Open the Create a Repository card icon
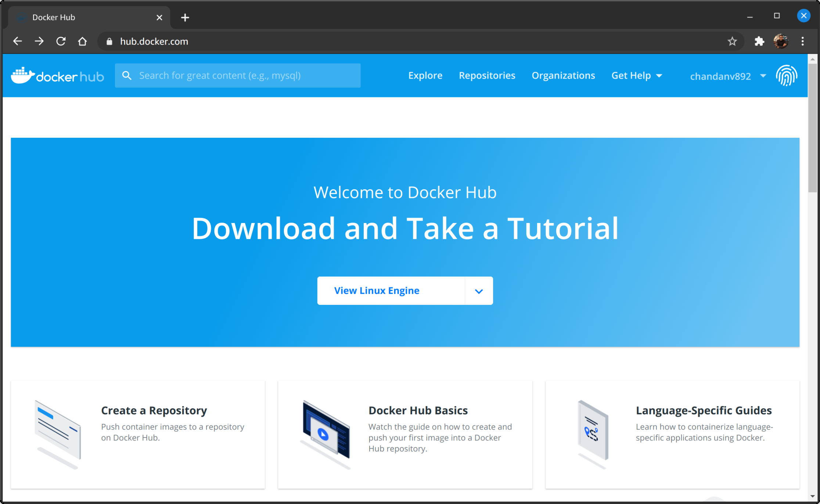Image resolution: width=820 pixels, height=504 pixels. coord(58,430)
